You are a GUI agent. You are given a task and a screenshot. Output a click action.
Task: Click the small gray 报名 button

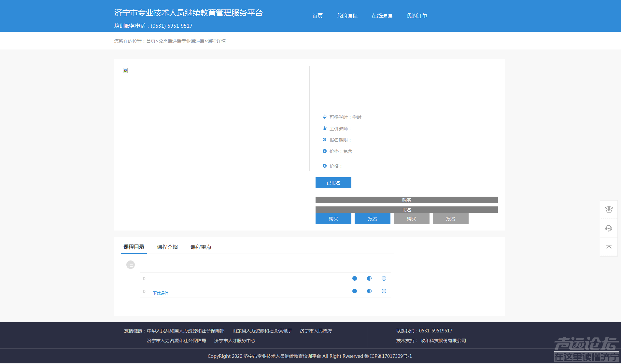pos(451,218)
